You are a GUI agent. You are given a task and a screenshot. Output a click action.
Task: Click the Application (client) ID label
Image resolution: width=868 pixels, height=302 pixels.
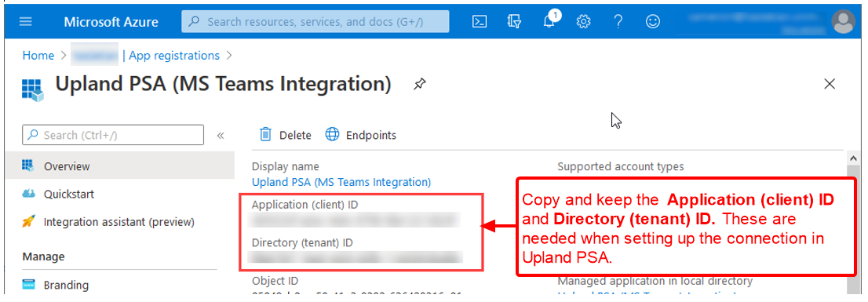305,205
